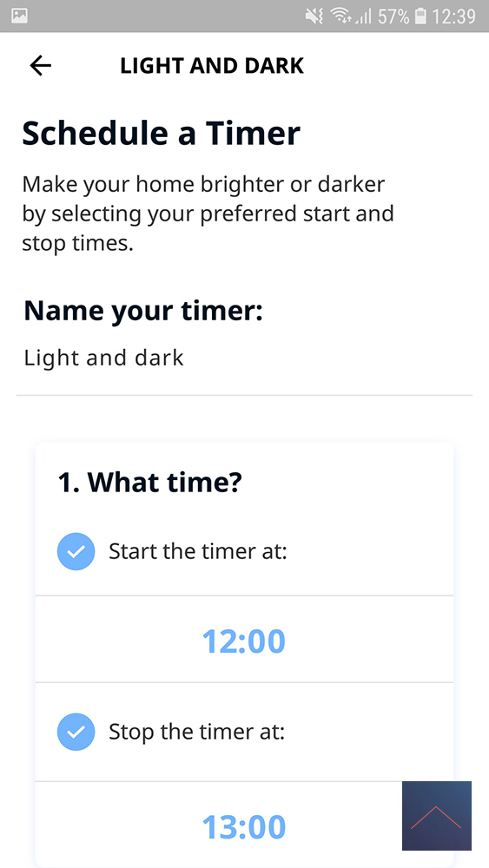Tap the Wi-Fi status icon
The image size is (489, 868).
(x=340, y=16)
